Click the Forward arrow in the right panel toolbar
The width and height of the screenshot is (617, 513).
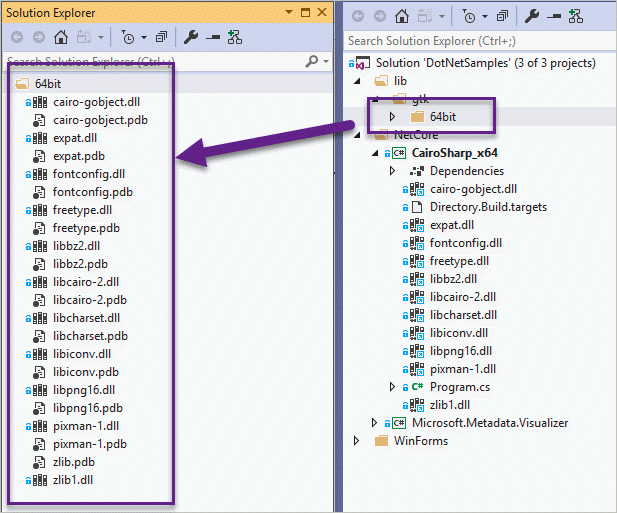point(379,16)
